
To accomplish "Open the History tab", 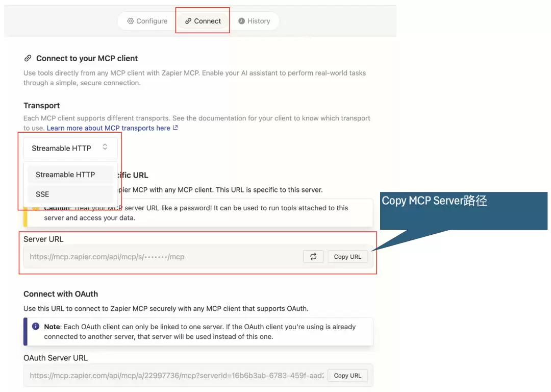I will point(254,21).
